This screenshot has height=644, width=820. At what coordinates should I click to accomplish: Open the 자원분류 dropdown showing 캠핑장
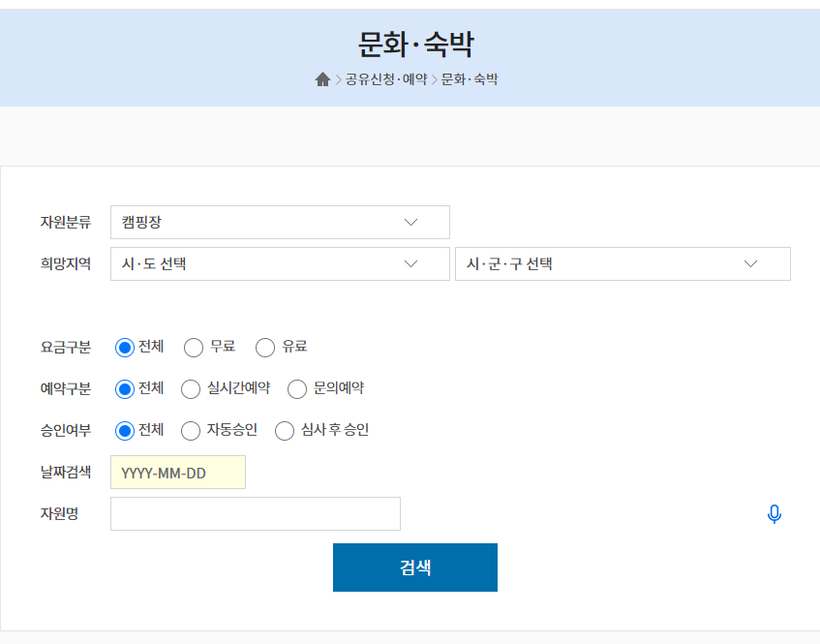click(x=280, y=223)
